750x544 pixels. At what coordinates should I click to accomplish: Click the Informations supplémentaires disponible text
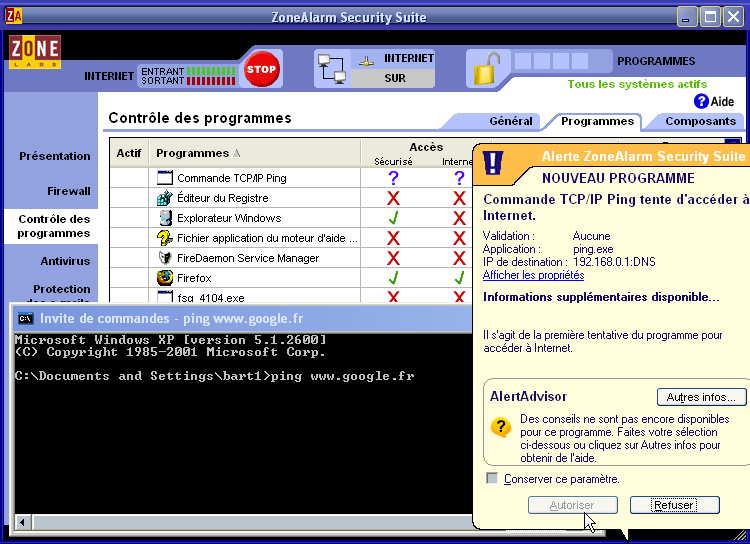(x=601, y=297)
